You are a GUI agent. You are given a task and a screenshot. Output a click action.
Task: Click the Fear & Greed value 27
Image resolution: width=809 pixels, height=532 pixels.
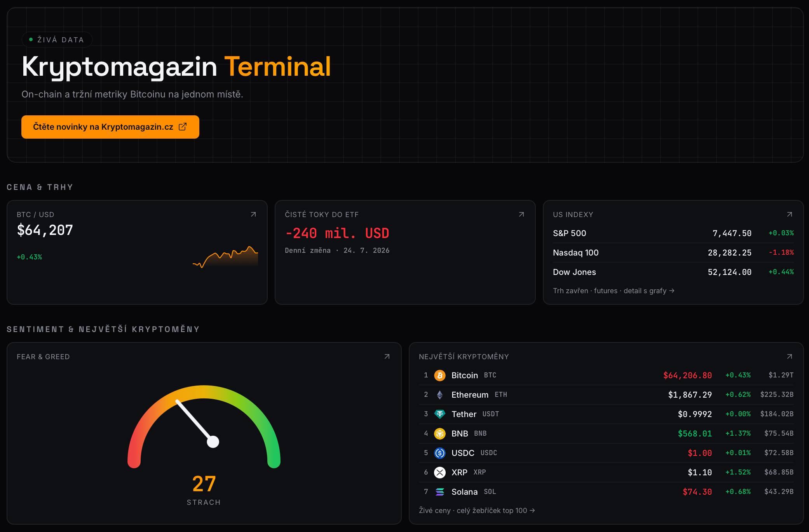coord(204,484)
